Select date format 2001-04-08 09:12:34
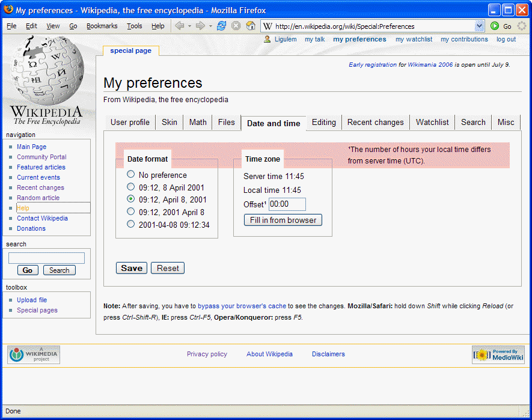 point(130,224)
